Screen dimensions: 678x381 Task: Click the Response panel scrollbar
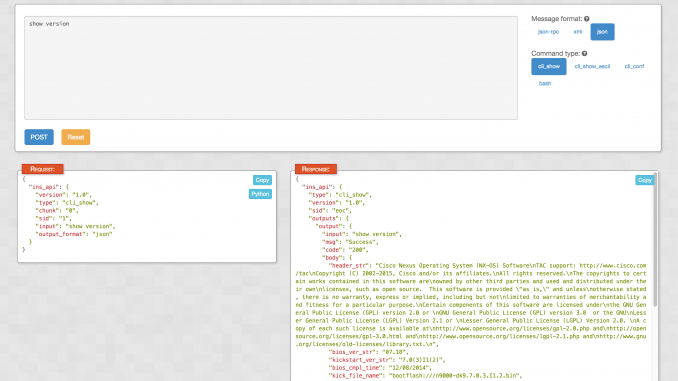coord(656,239)
